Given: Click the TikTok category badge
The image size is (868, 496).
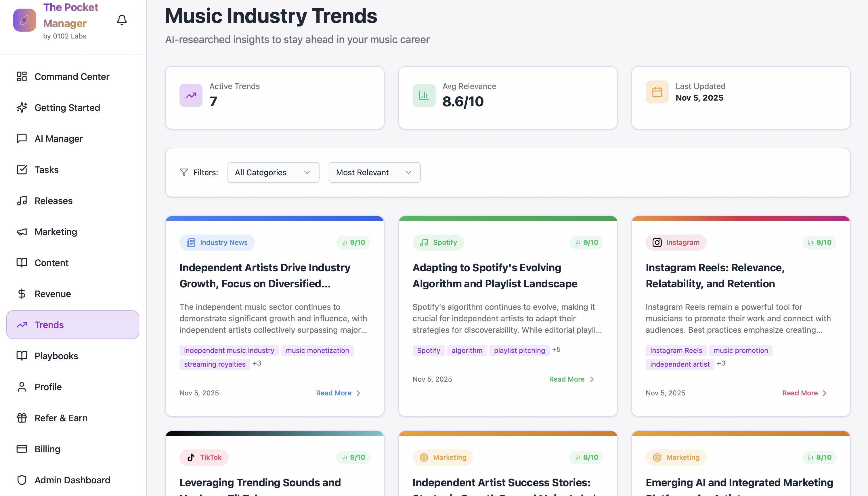Looking at the screenshot, I should point(204,457).
